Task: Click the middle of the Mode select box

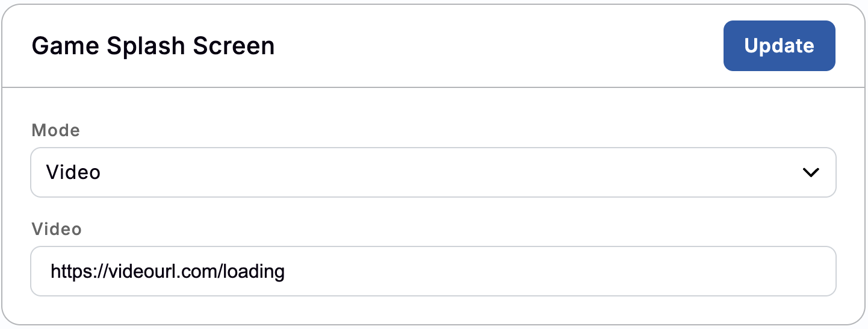Action: pyautogui.click(x=433, y=172)
